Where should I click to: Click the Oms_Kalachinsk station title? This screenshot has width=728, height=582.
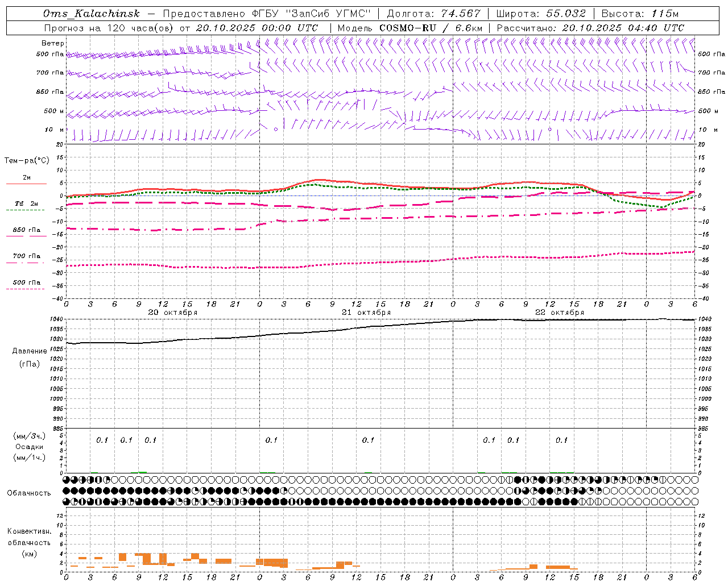[91, 14]
